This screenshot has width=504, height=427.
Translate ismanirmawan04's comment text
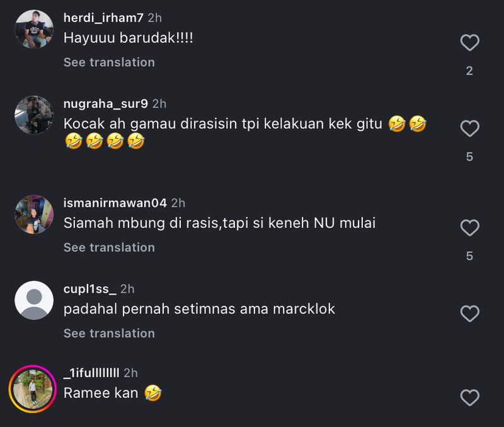pyautogui.click(x=108, y=247)
